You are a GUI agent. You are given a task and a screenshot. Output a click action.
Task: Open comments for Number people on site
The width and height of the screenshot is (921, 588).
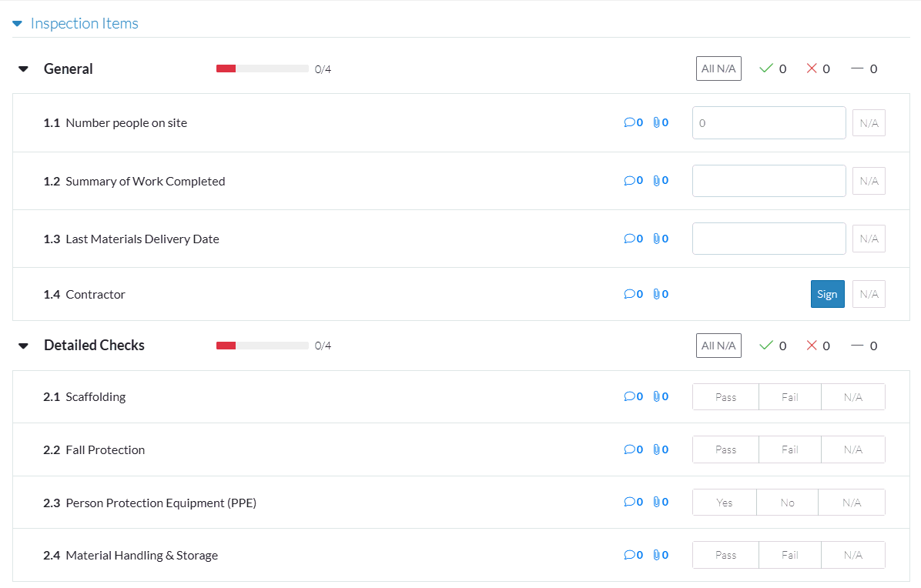pyautogui.click(x=633, y=122)
